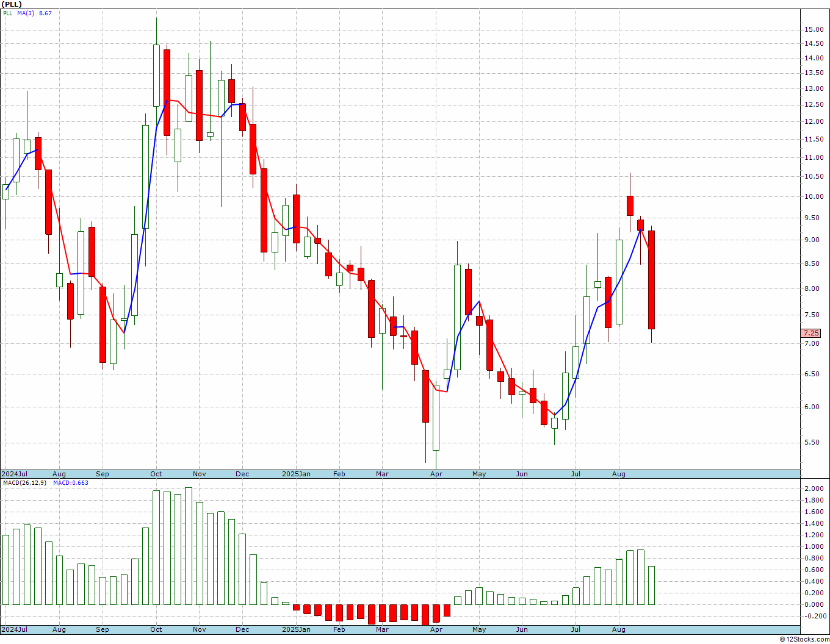
Task: Click the 0.000 MACD axis label
Action: 814,604
